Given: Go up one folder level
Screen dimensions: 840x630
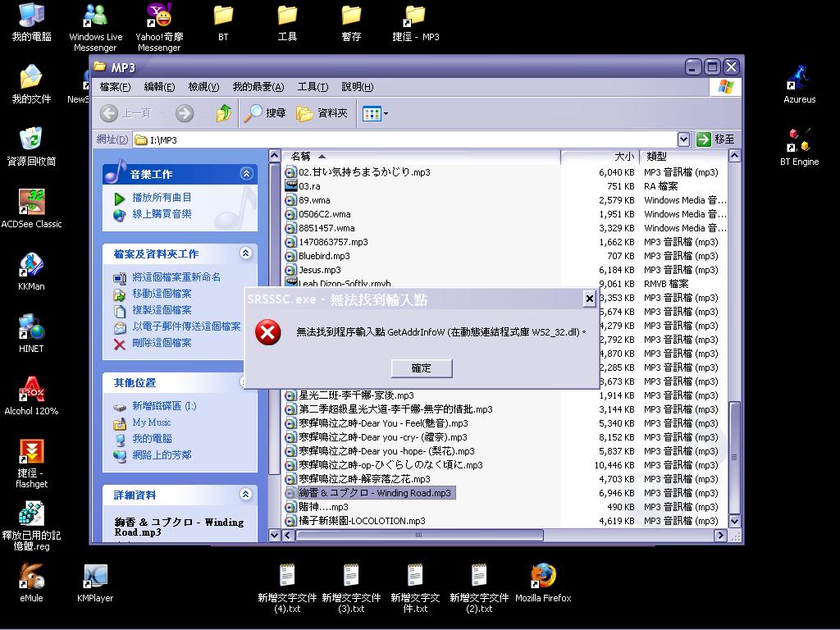Looking at the screenshot, I should [x=223, y=113].
